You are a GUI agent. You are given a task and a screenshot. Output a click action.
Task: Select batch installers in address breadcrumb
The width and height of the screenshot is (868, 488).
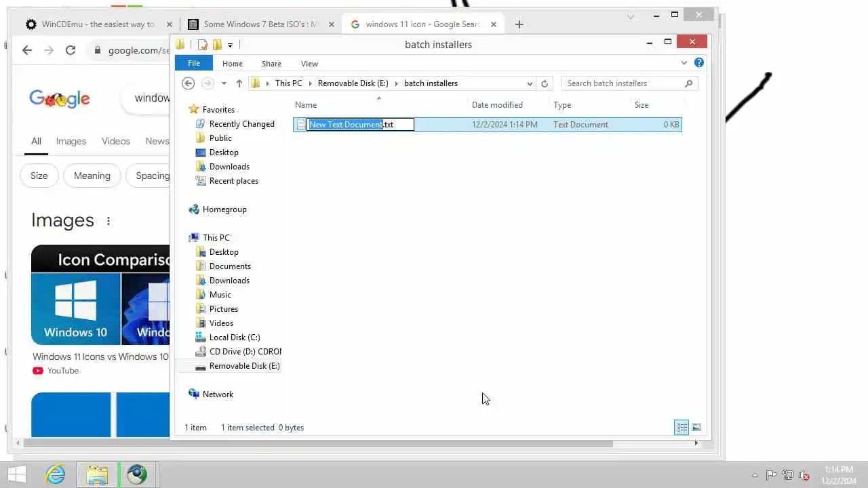pyautogui.click(x=431, y=83)
